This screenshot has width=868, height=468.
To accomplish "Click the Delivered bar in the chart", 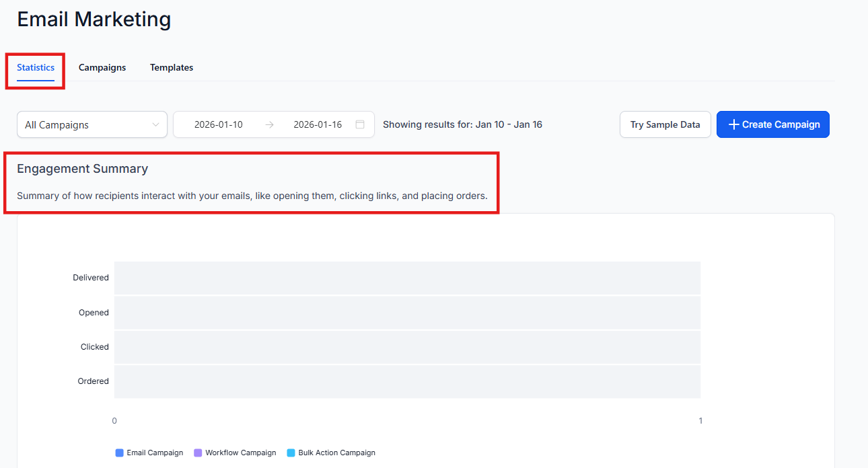I will (x=407, y=278).
